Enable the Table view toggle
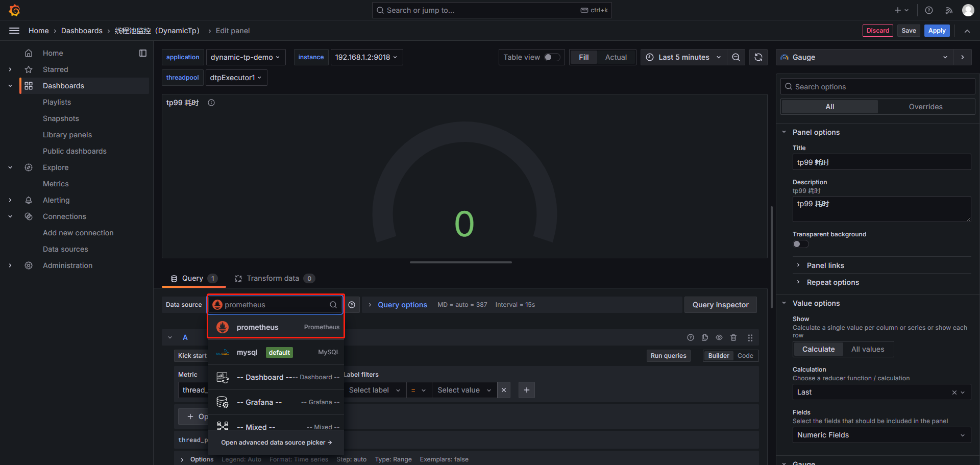The height and width of the screenshot is (465, 980). pos(551,57)
